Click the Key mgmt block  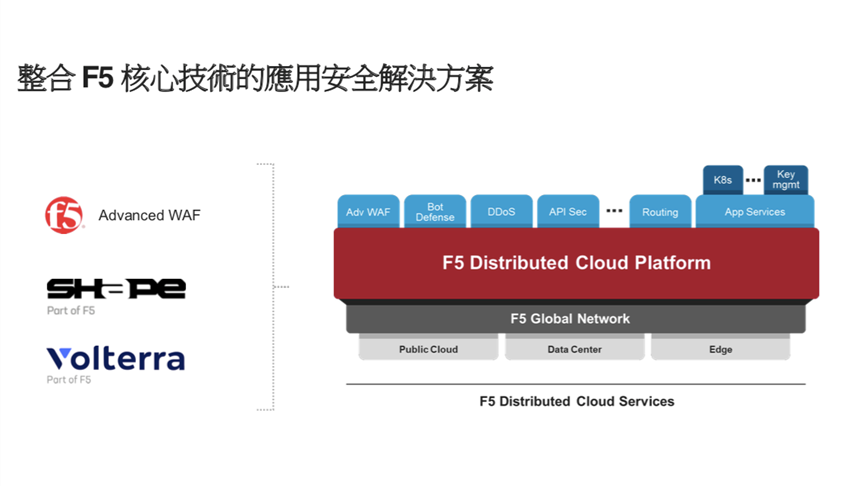[786, 180]
